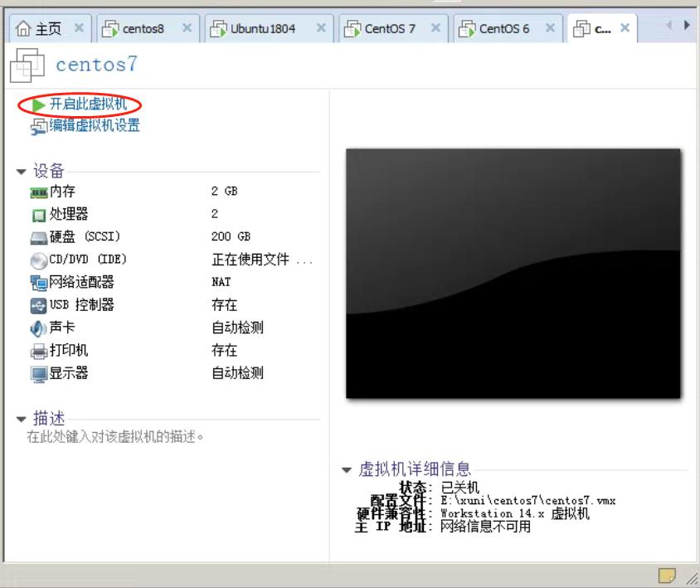Screen dimensions: 700x588
Task: Click the hard disk value 200 GB
Action: point(231,236)
